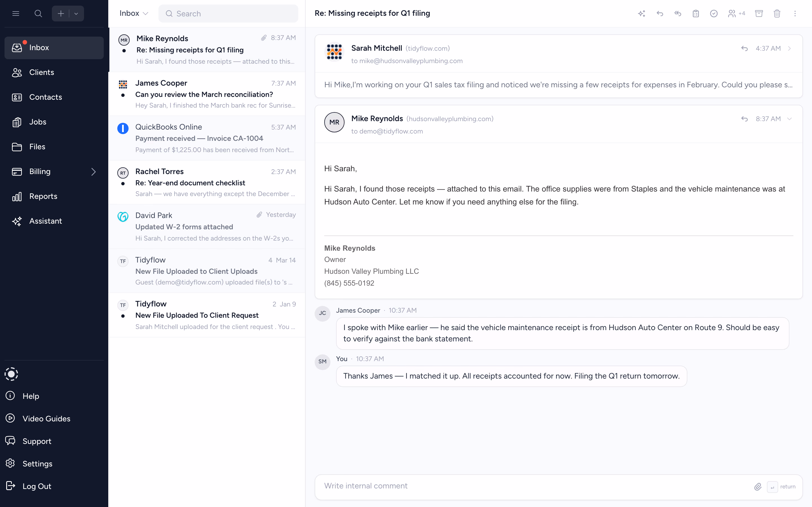Toggle the search icon in the sidebar

pyautogui.click(x=38, y=14)
